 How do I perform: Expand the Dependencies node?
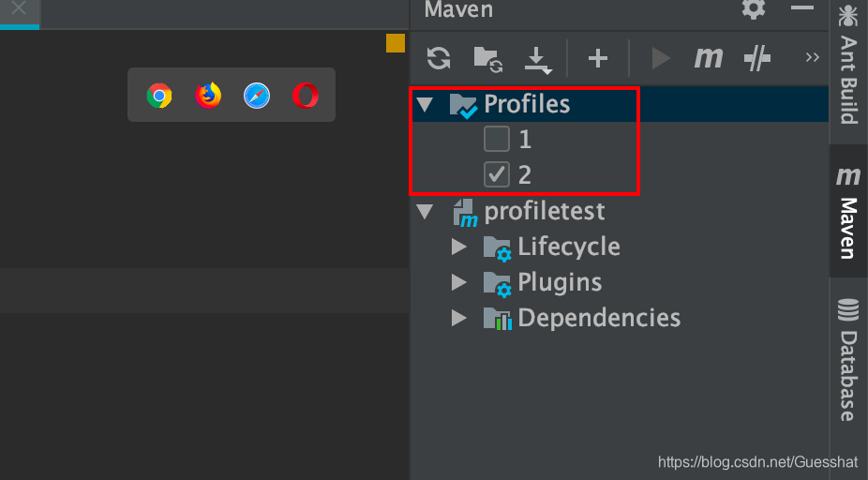coord(459,318)
